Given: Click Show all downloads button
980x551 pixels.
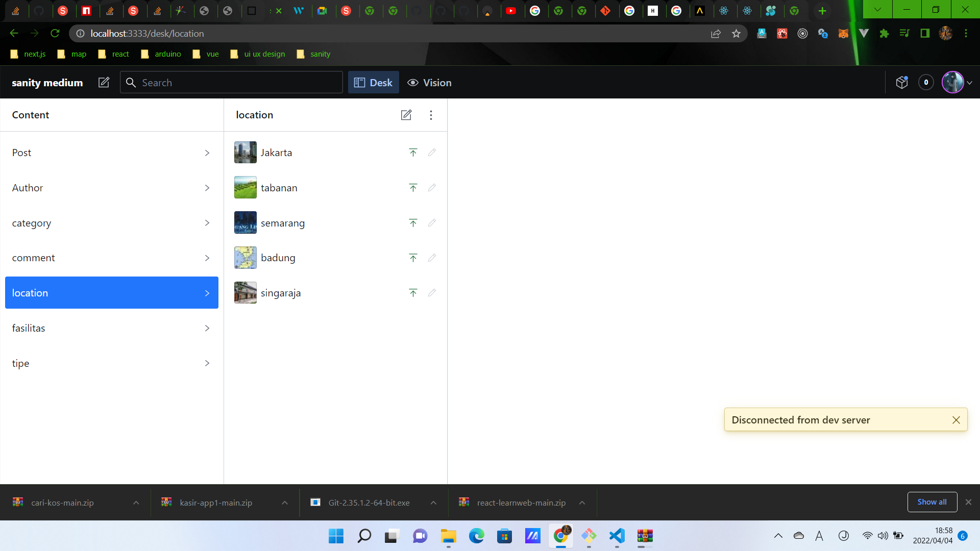Looking at the screenshot, I should click(x=932, y=502).
